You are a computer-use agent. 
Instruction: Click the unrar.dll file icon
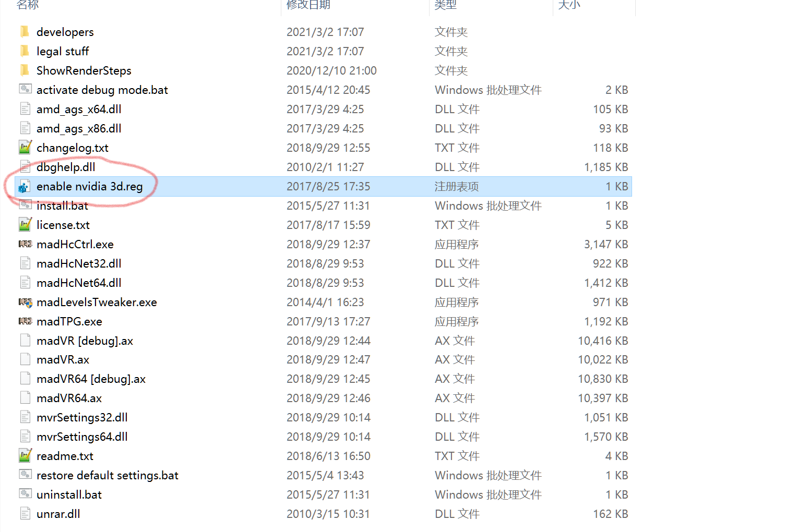click(25, 514)
